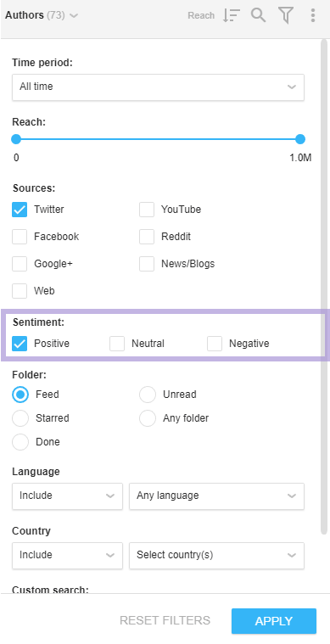This screenshot has width=330, height=644.
Task: Click the 1.0M reach value
Action: (301, 158)
